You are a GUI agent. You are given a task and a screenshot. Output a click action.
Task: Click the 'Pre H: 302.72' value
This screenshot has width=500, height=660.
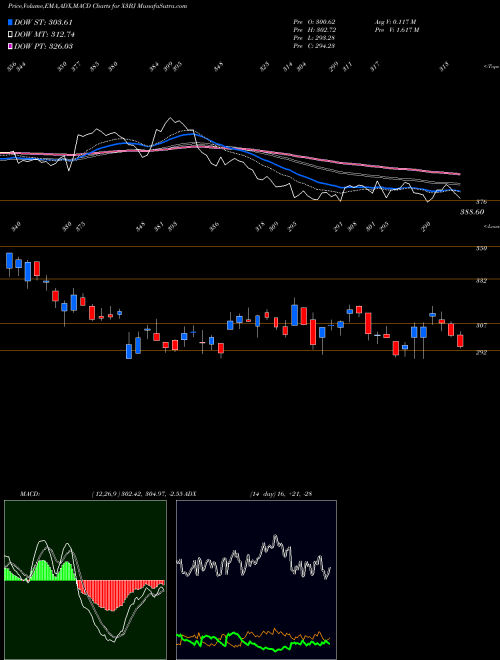tap(314, 30)
